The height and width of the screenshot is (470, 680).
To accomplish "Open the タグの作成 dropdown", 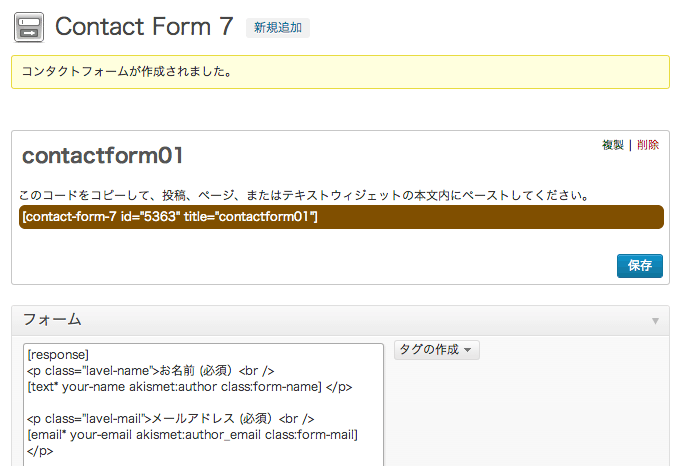I will pos(436,349).
